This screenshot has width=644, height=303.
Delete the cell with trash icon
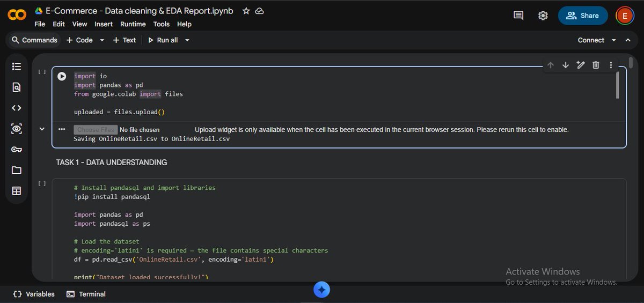tap(596, 65)
